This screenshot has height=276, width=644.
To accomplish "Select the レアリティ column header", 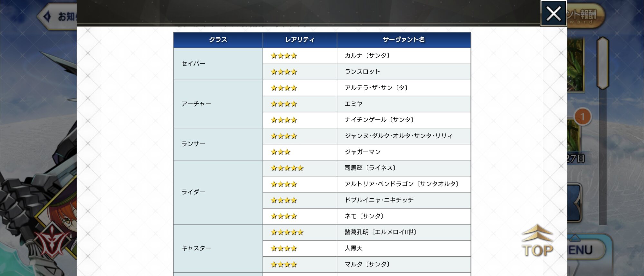I will (299, 40).
